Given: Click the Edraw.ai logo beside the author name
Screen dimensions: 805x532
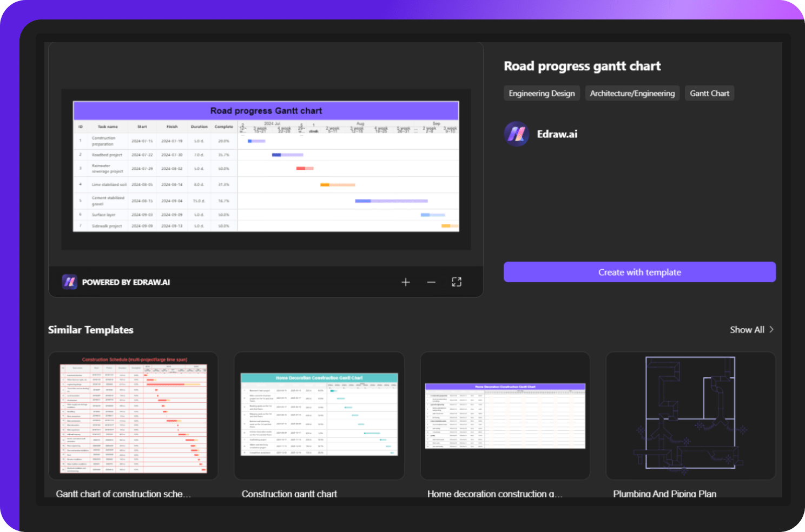Looking at the screenshot, I should click(x=517, y=134).
